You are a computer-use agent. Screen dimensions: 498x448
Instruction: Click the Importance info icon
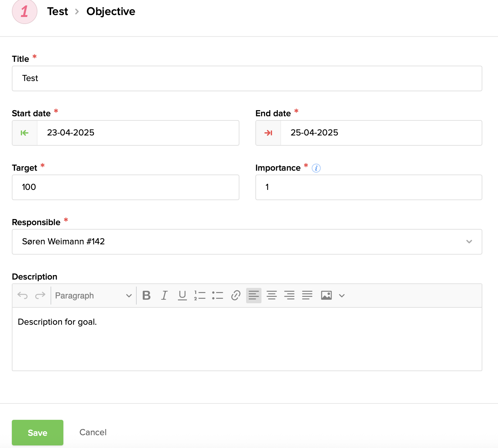[316, 168]
